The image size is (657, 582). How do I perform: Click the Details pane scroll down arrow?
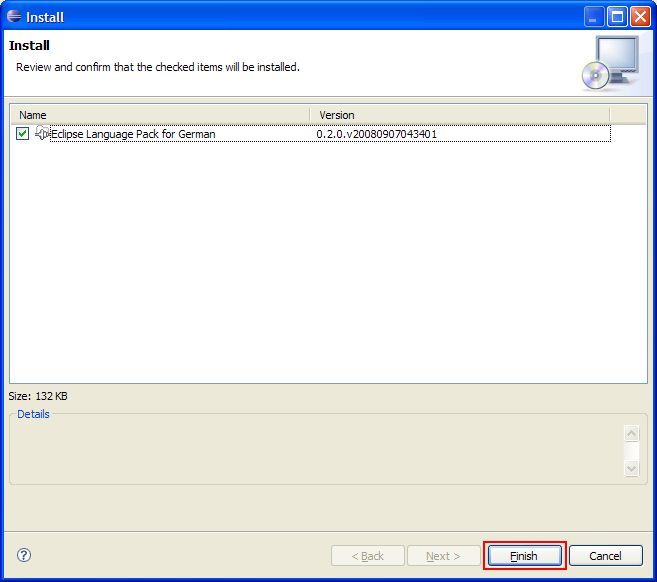tap(631, 468)
